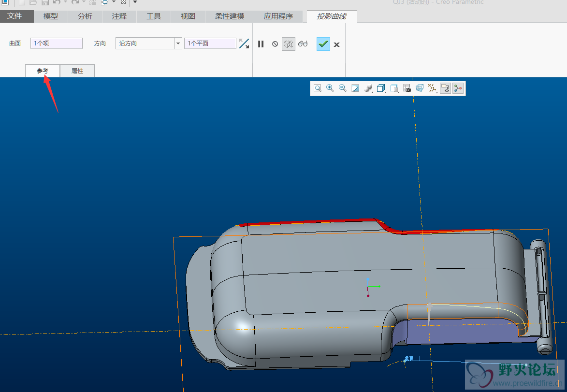This screenshot has width=567, height=392.
Task: Click the Redo arrow in quick access
Action: [x=75, y=2]
